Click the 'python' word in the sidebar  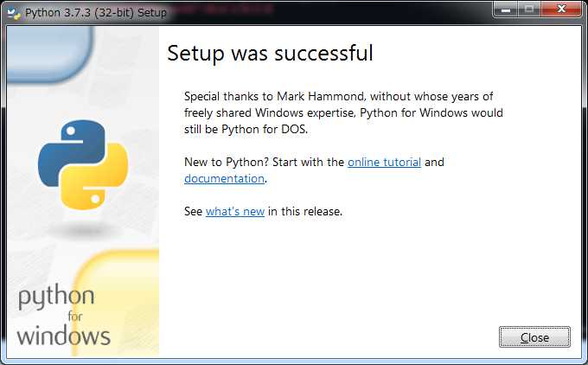click(x=56, y=298)
